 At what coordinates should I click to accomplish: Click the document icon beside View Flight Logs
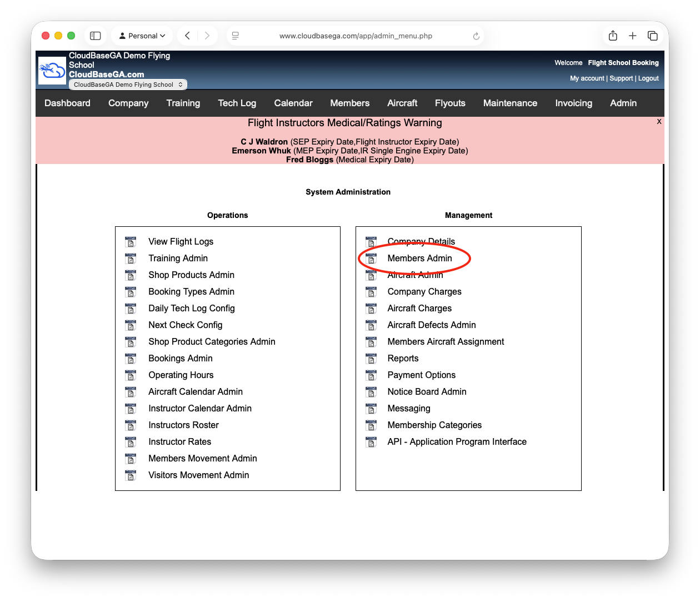pos(131,242)
